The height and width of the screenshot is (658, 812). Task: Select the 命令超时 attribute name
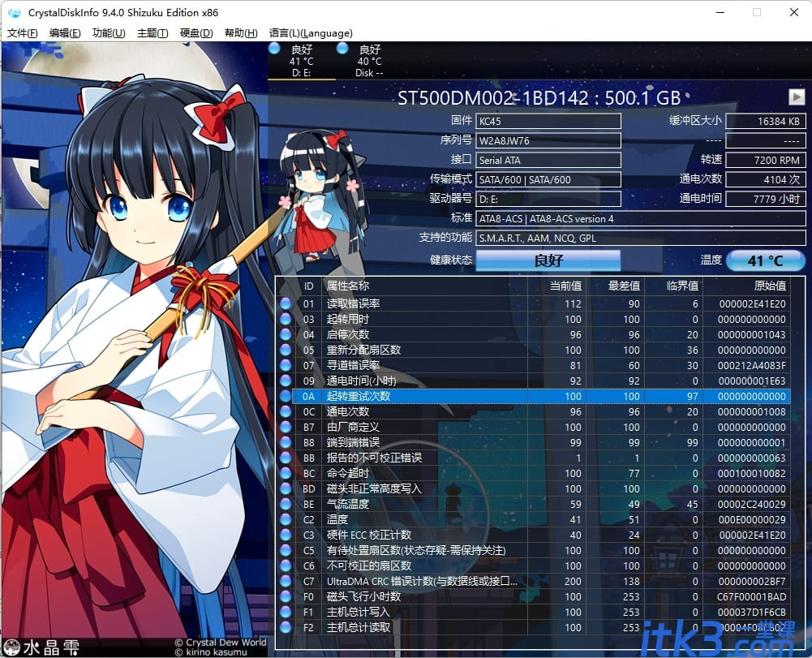pyautogui.click(x=348, y=473)
